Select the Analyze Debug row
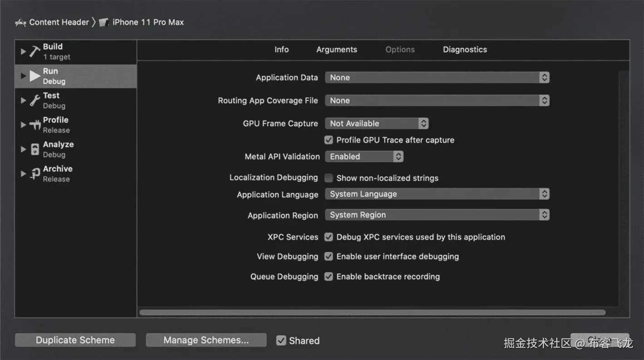644x360 pixels. click(x=76, y=149)
